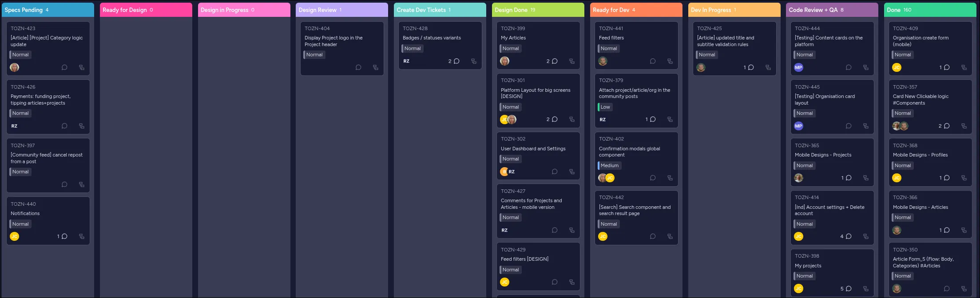Open comments on TOZN-445 Organisation card layout
The height and width of the screenshot is (298, 980).
[849, 126]
